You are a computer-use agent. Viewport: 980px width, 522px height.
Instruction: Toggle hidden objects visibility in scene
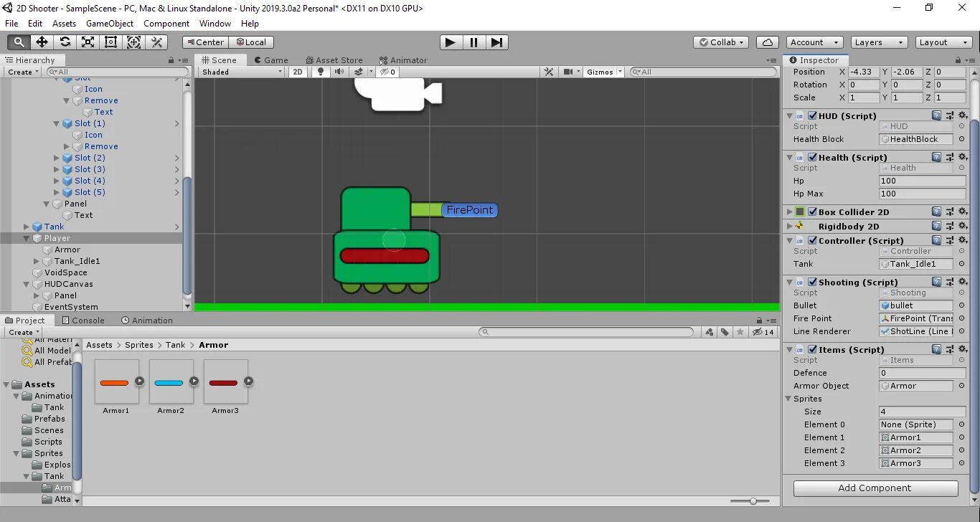tap(387, 72)
